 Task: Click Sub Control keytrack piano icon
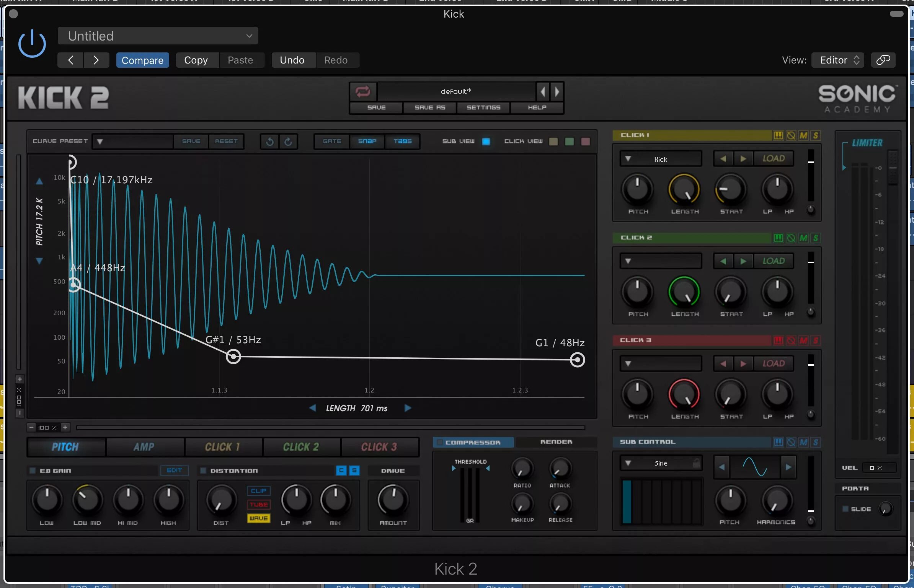pos(779,442)
